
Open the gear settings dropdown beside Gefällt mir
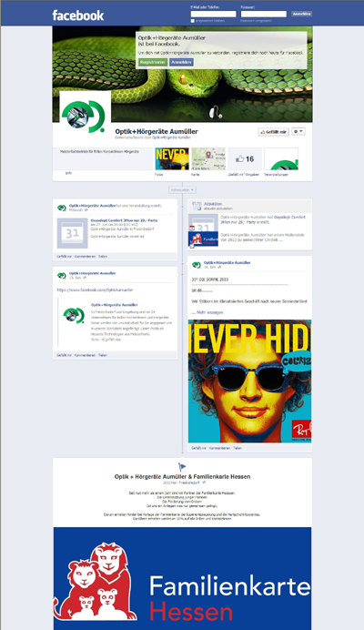point(298,131)
